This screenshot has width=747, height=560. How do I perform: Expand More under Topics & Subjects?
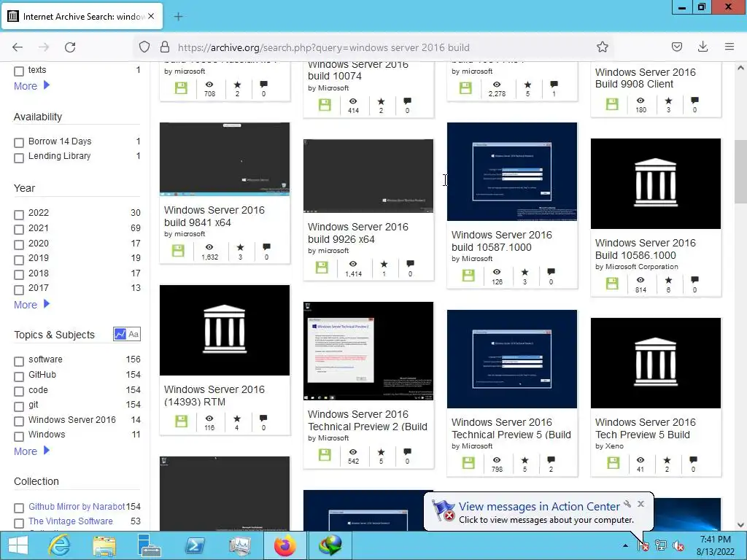[x=31, y=451]
